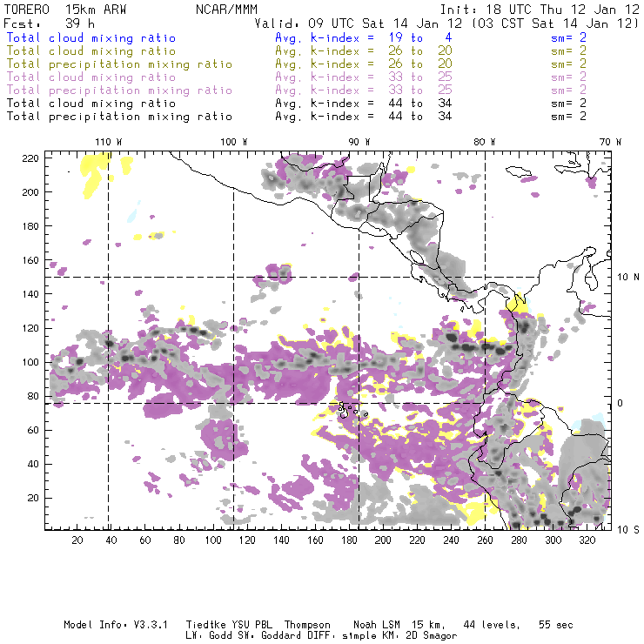Click the '90 W' longitude label
The width and height of the screenshot is (644, 644).
359,142
